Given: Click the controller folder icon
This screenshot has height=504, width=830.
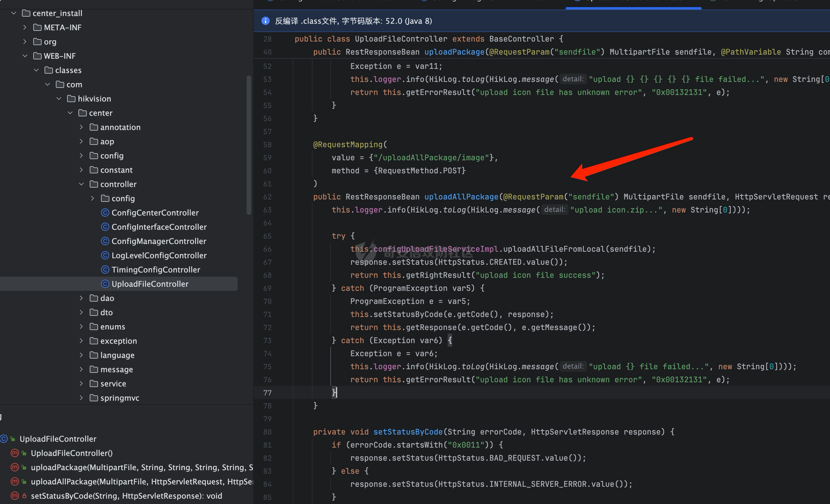Looking at the screenshot, I should [x=94, y=184].
